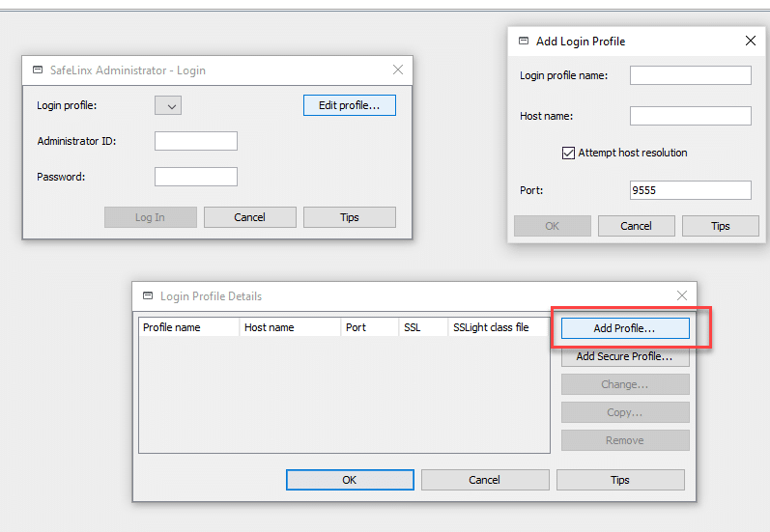Close the Add Login Profile dialog
This screenshot has height=532, width=770.
click(x=751, y=42)
